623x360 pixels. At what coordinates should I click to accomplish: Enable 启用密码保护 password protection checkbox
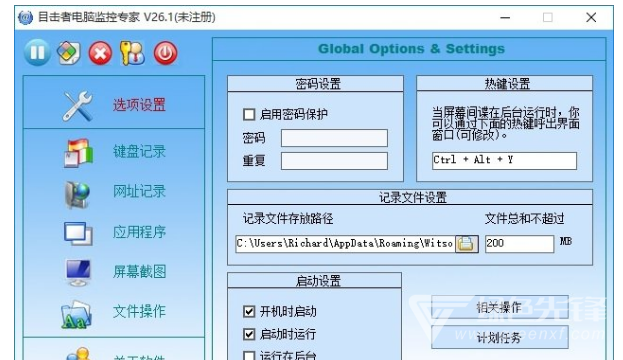(x=249, y=114)
